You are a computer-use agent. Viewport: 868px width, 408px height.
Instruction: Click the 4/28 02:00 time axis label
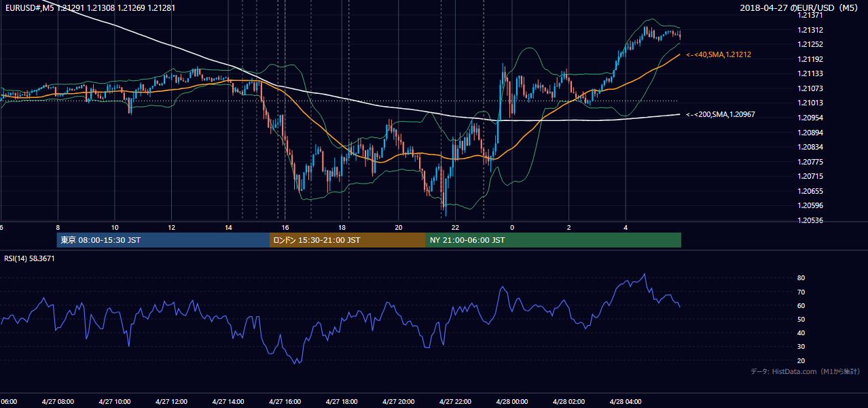click(x=569, y=402)
